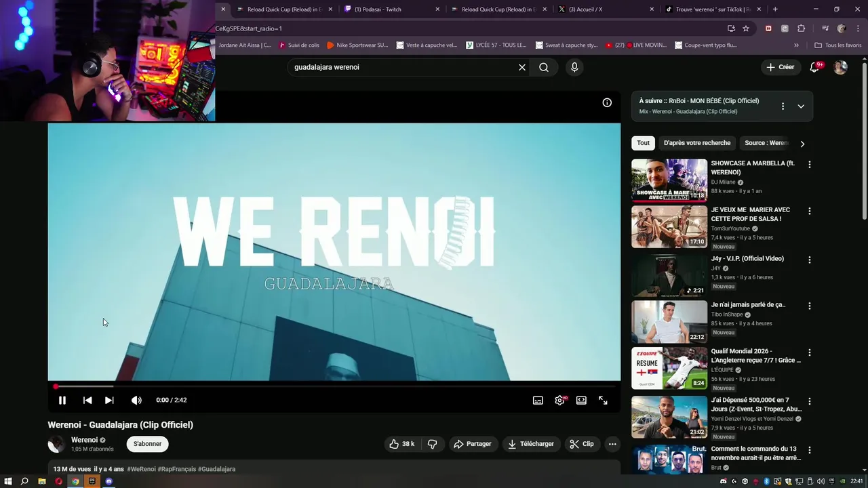Skip to the next video

tap(109, 400)
